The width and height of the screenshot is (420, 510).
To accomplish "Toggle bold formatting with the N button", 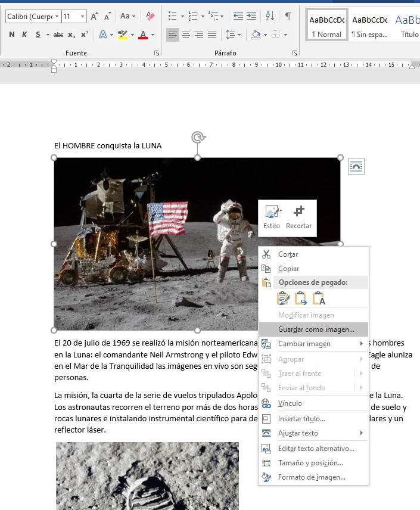I will [x=11, y=35].
